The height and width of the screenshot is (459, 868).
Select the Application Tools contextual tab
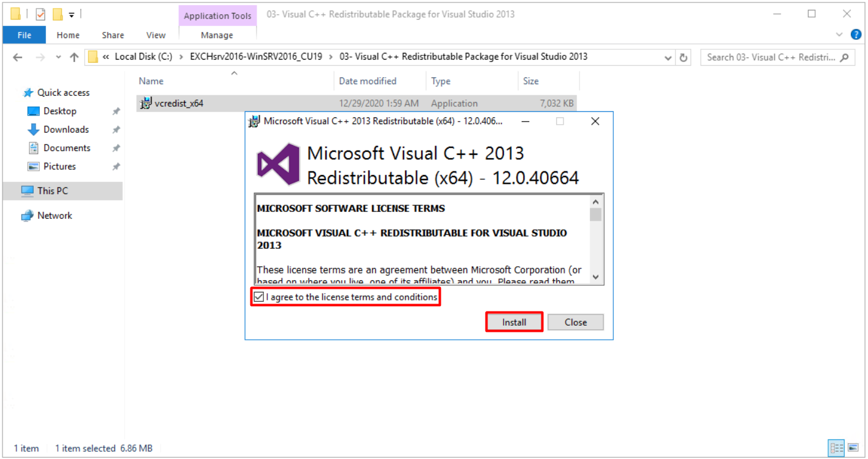217,16
